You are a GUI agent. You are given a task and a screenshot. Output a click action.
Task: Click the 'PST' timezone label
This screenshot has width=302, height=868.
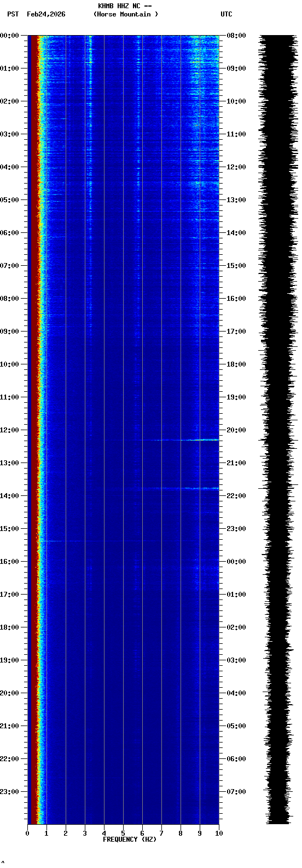click(13, 14)
